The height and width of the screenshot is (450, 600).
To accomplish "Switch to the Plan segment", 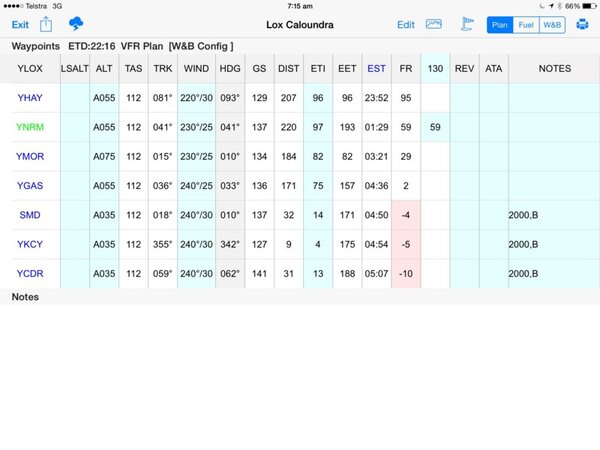I will (500, 24).
